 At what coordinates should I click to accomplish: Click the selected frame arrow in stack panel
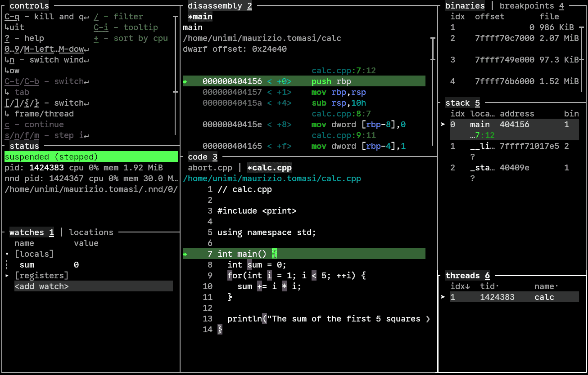443,125
